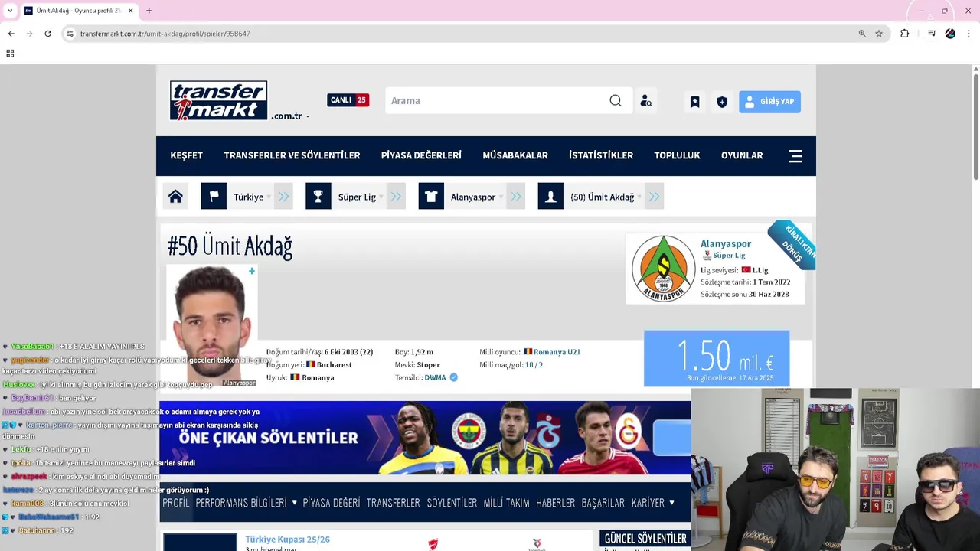The height and width of the screenshot is (551, 980).
Task: Open the browser zoom icon
Action: pos(862,34)
